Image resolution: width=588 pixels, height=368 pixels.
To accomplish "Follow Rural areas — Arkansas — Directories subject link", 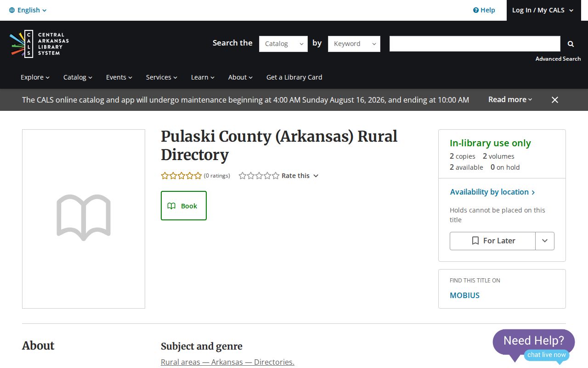I will (x=228, y=362).
